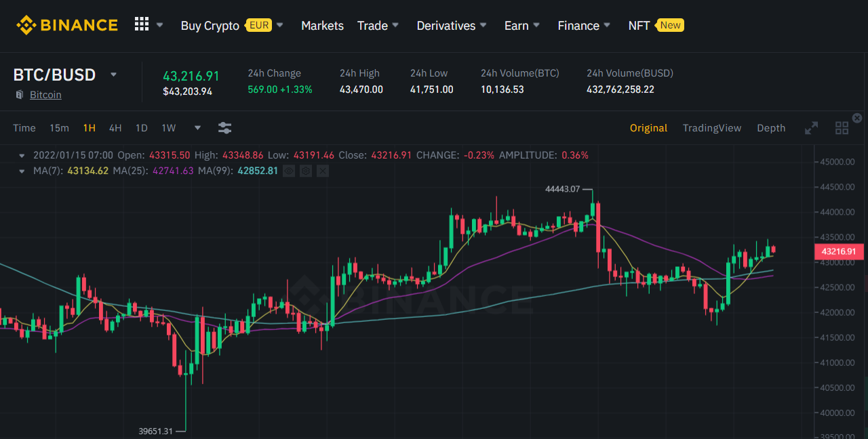Image resolution: width=868 pixels, height=439 pixels.
Task: Open the BTC/BUSD pair selector dropdown
Action: 114,75
